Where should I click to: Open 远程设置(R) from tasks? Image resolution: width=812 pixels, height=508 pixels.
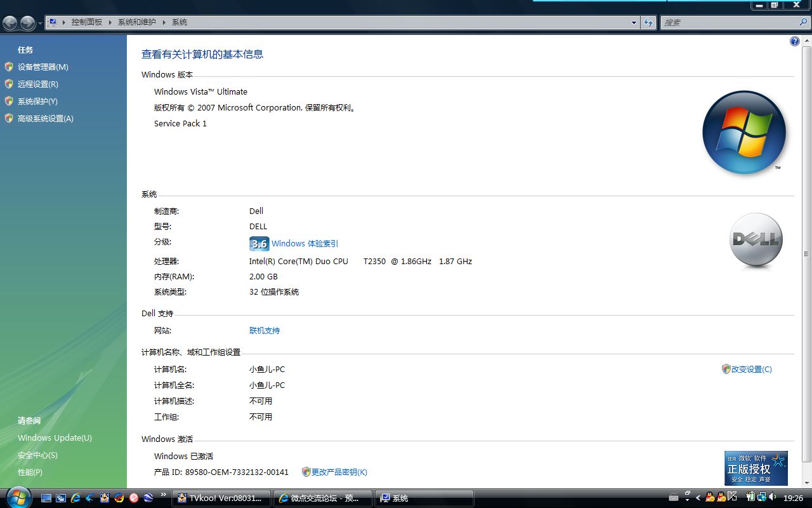[x=38, y=84]
